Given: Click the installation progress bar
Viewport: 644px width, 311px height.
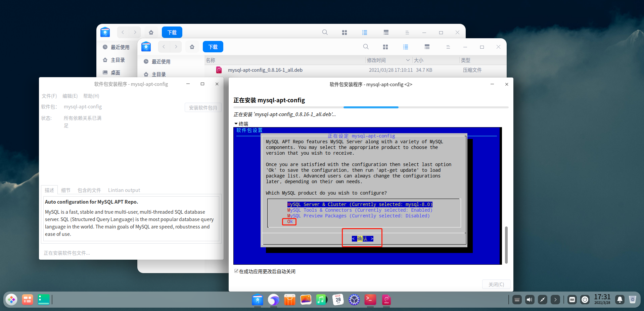Looking at the screenshot, I should (371, 107).
